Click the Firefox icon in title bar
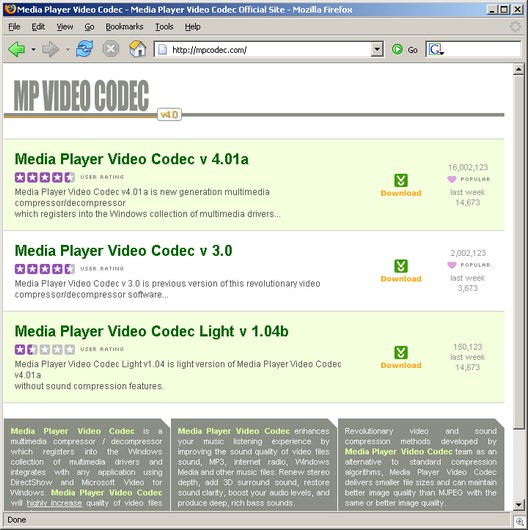The width and height of the screenshot is (528, 530). 10,9
